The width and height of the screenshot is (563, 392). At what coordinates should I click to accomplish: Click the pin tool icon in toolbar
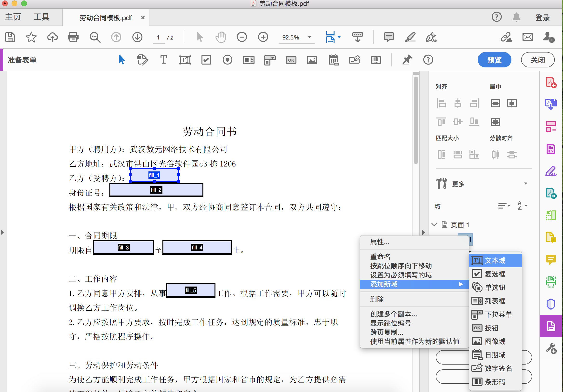click(407, 60)
